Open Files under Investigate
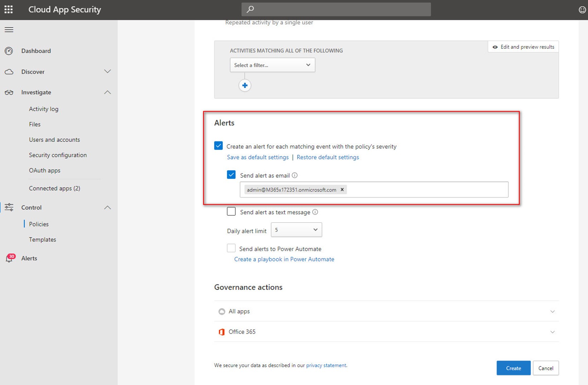Viewport: 588px width, 385px height. [35, 124]
